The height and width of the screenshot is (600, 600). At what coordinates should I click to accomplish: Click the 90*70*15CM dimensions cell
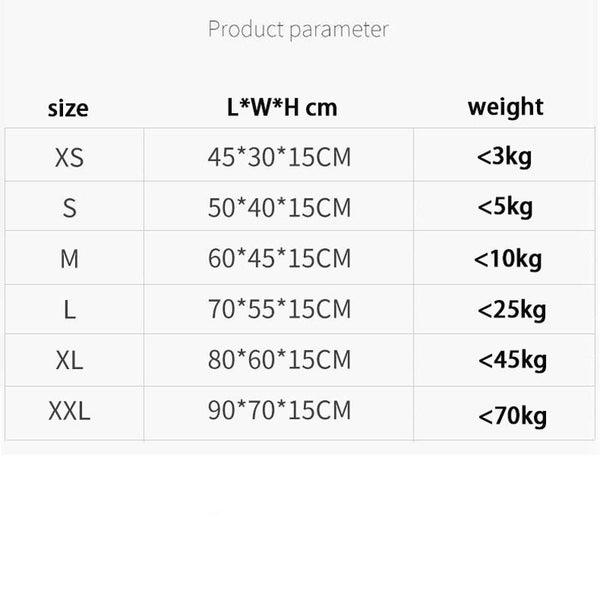(279, 411)
